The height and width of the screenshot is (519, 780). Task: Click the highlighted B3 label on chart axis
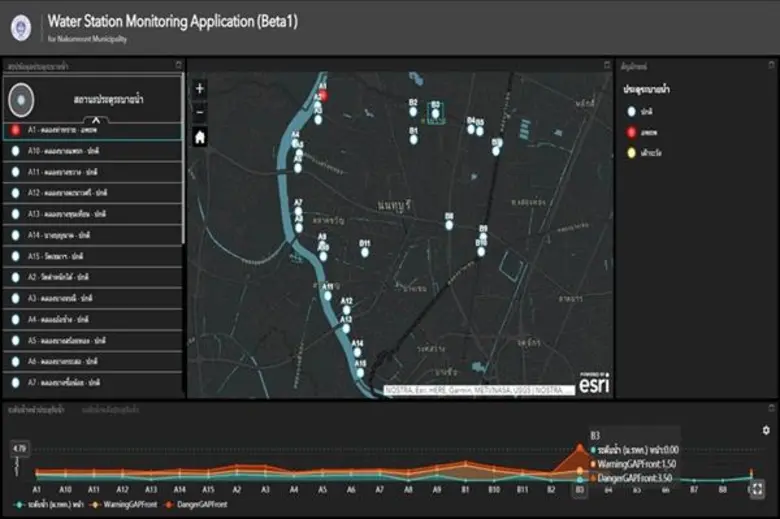pos(580,490)
